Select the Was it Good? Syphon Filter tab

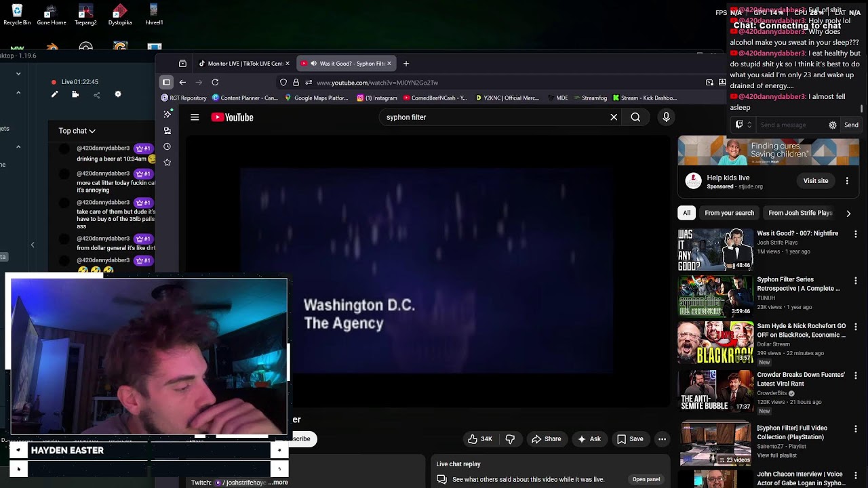pyautogui.click(x=346, y=63)
